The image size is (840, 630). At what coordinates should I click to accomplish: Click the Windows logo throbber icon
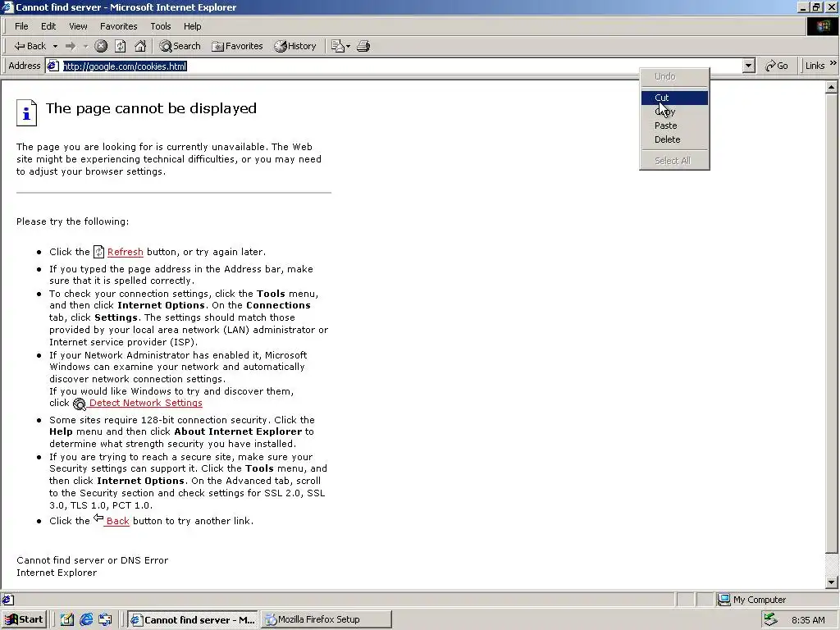tap(822, 26)
